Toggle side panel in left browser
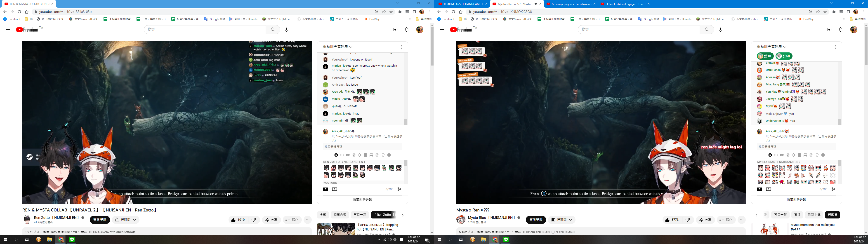Image resolution: width=868 pixels, height=244 pixels. 415,12
